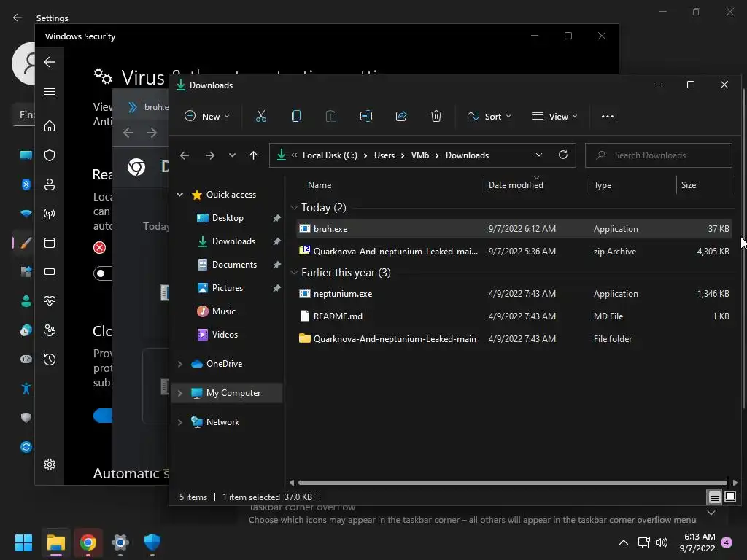Open Device security icon in Windows Security
This screenshot has height=560, width=747.
(x=50, y=272)
